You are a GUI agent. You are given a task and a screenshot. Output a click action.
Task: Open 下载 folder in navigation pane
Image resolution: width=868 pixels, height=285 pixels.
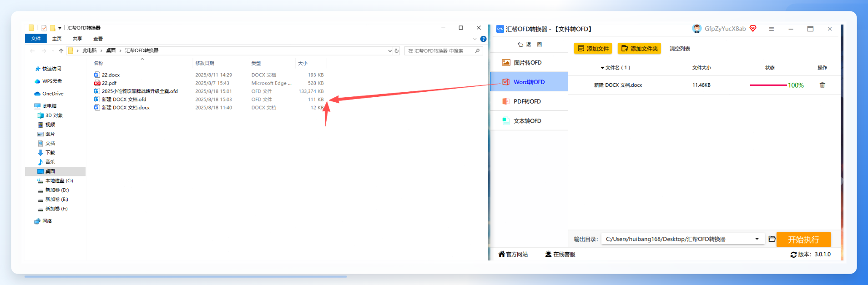pos(50,153)
